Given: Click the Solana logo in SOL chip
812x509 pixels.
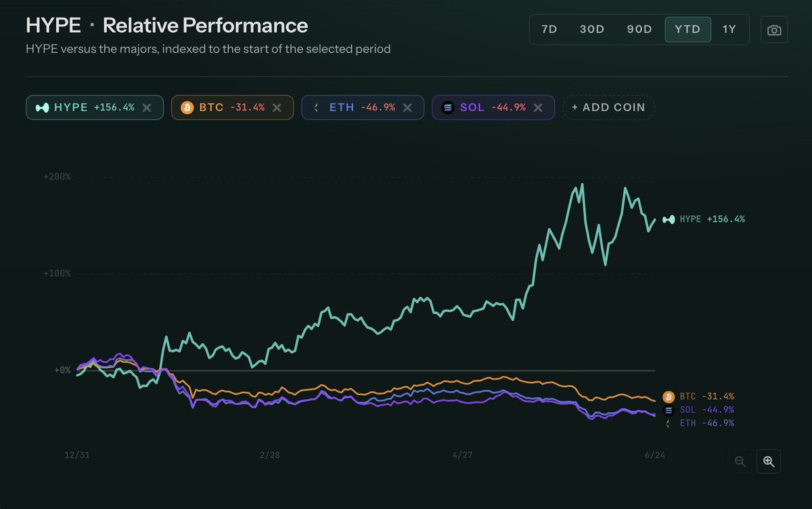Looking at the screenshot, I should coord(447,107).
